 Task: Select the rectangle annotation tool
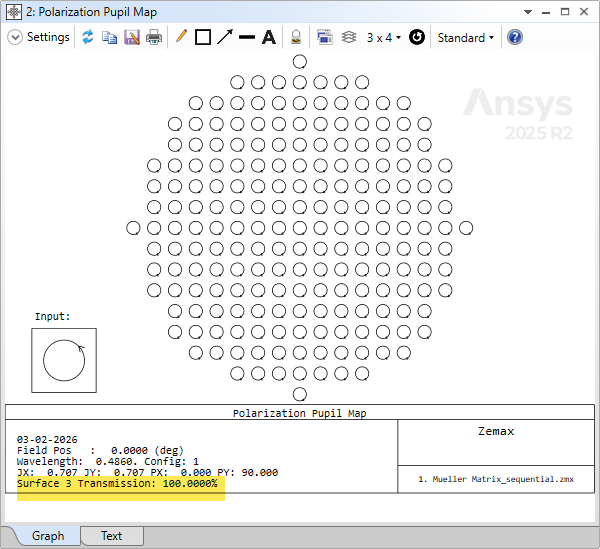pos(203,37)
